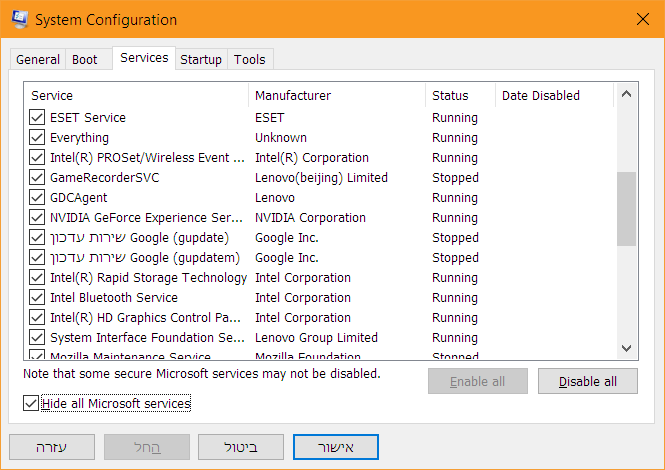
Task: Toggle the Google (gupdatem) service checkbox
Action: point(37,257)
